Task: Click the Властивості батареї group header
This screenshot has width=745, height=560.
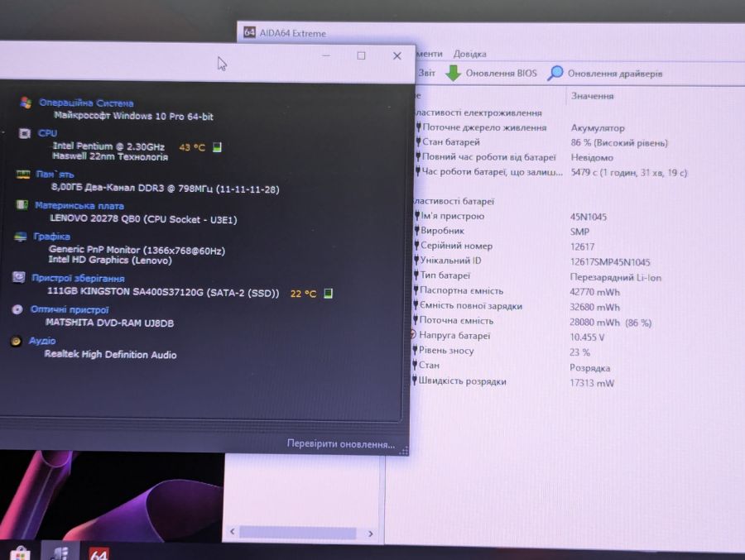Action: (454, 201)
